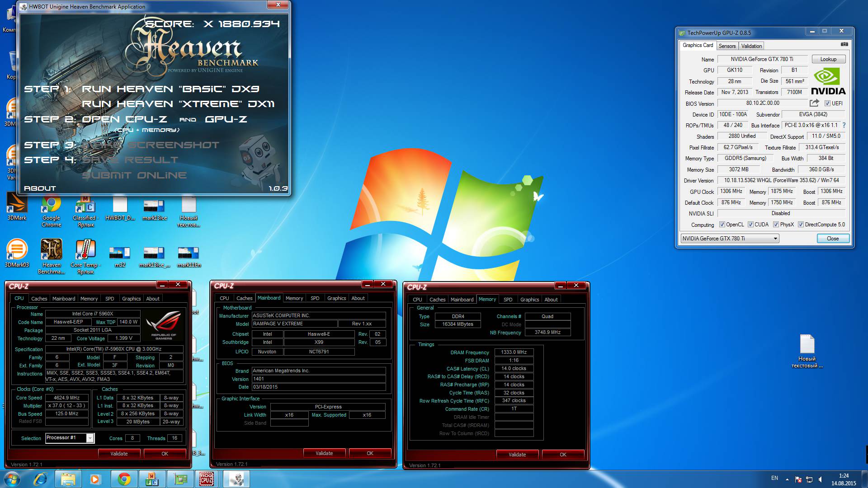This screenshot has height=488, width=868.
Task: Click the DRAM Frequency value field
Action: pos(514,352)
